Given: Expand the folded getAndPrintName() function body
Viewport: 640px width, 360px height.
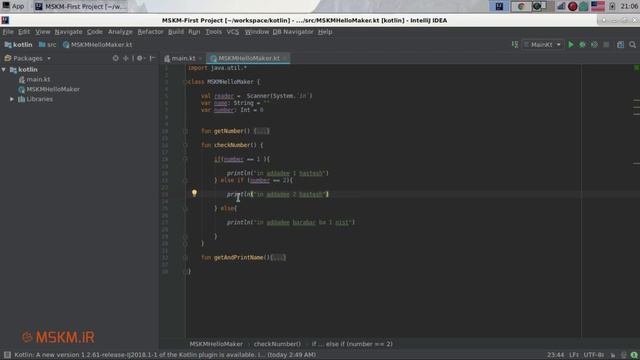Looking at the screenshot, I should 278,258.
